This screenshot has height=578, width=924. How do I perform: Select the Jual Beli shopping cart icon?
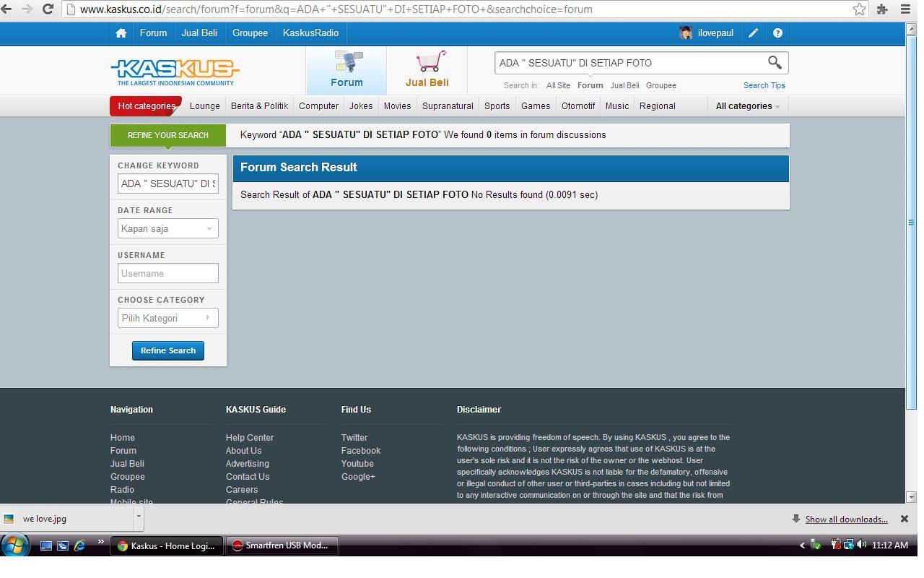coord(431,61)
